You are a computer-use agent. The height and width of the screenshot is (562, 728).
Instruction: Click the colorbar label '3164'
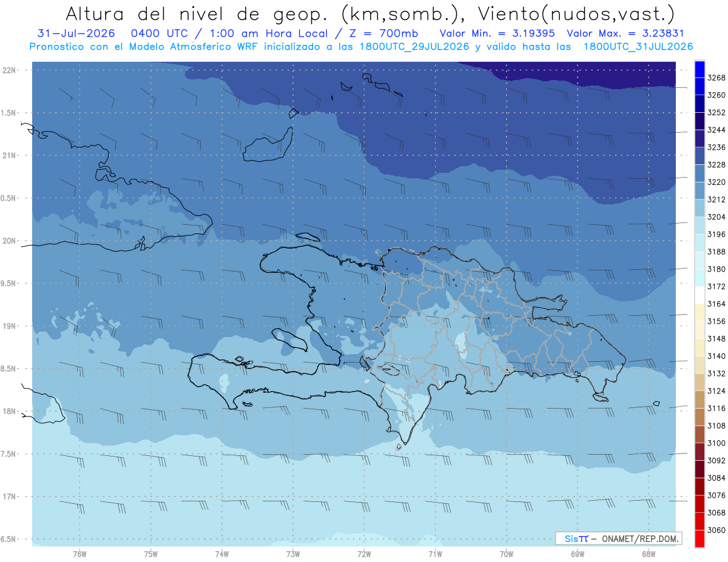click(x=716, y=304)
